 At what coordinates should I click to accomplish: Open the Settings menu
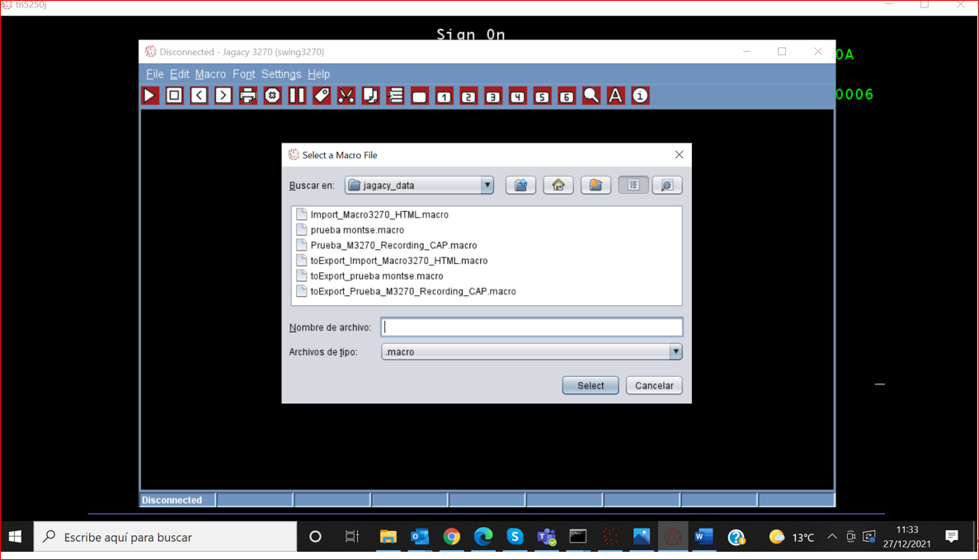pyautogui.click(x=280, y=74)
